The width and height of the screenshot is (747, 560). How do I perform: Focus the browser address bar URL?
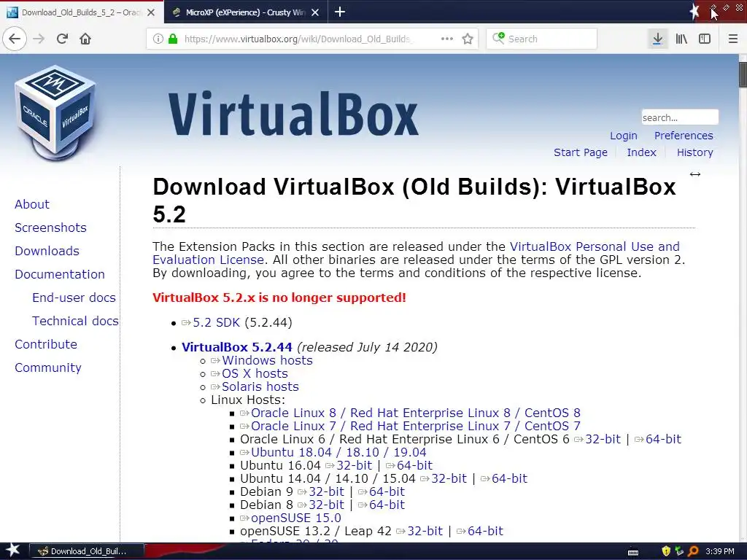[x=298, y=39]
